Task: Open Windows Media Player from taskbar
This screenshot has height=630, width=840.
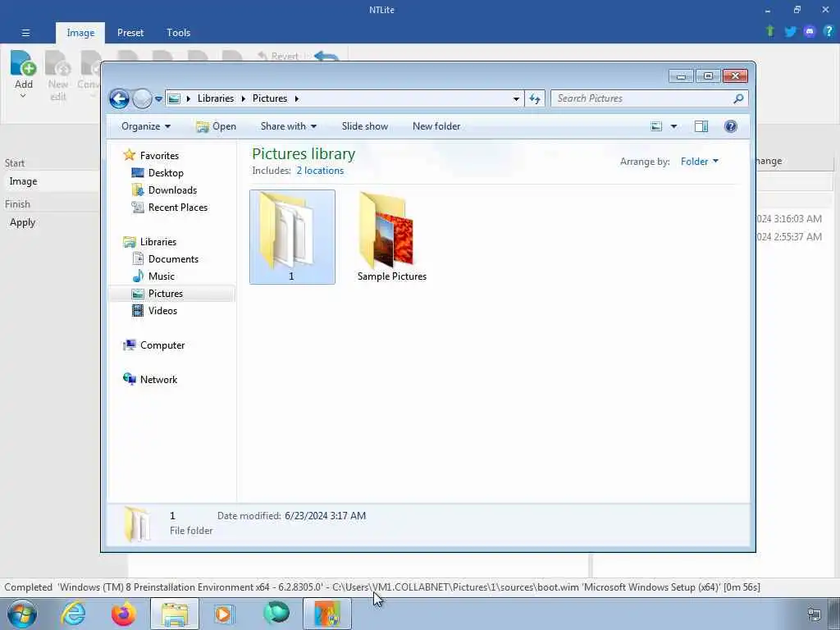Action: 225,614
